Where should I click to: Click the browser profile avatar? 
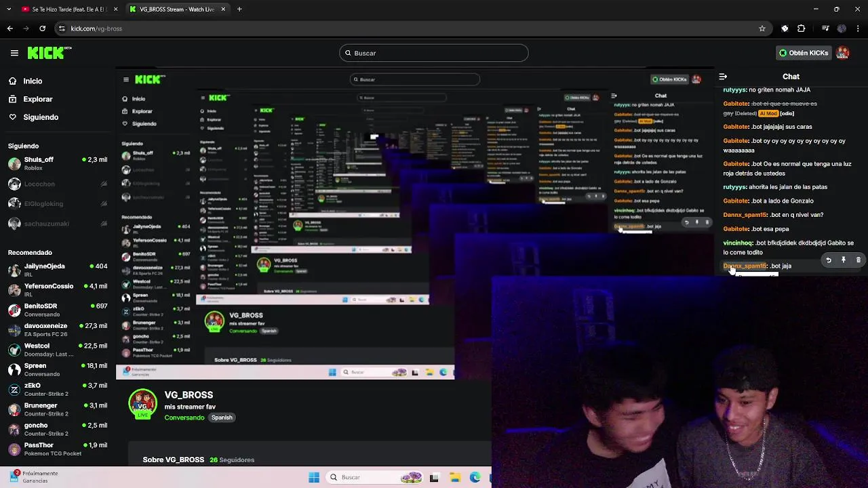click(x=842, y=28)
